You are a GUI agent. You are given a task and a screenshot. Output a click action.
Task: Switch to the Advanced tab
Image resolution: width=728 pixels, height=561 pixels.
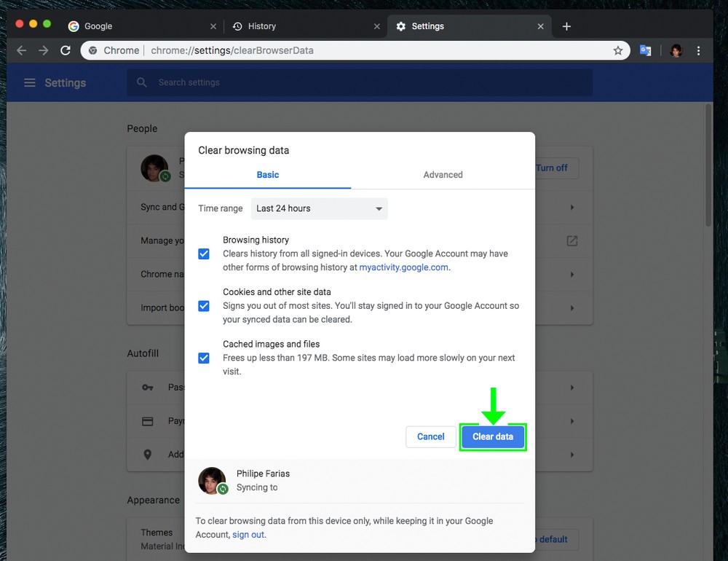pyautogui.click(x=443, y=175)
